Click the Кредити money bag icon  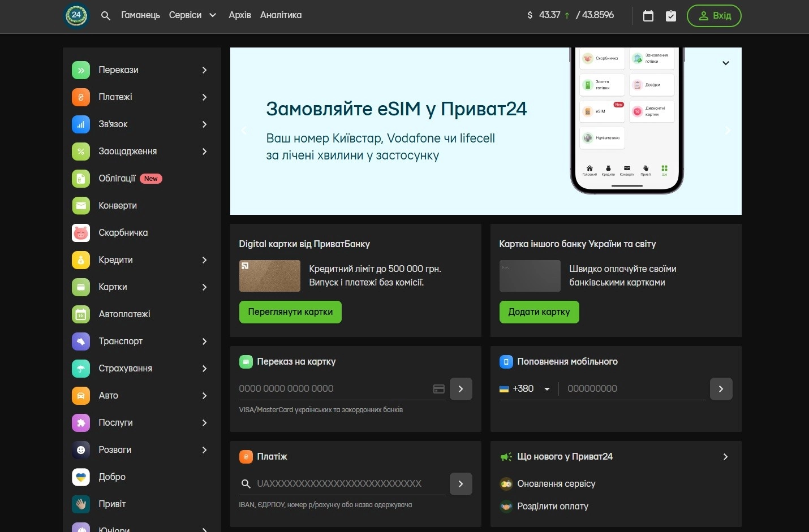81,260
